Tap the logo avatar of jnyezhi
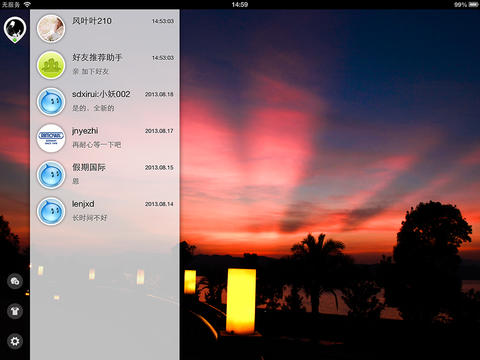Screen dimensions: 480x360 (x=51, y=138)
